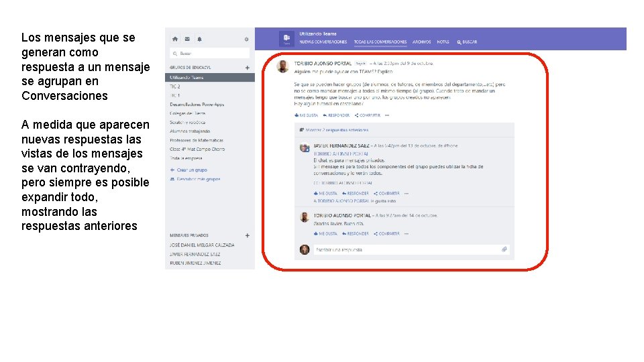Open the Home icon in sidebar
Screen dimensions: 644x362
pos(175,39)
